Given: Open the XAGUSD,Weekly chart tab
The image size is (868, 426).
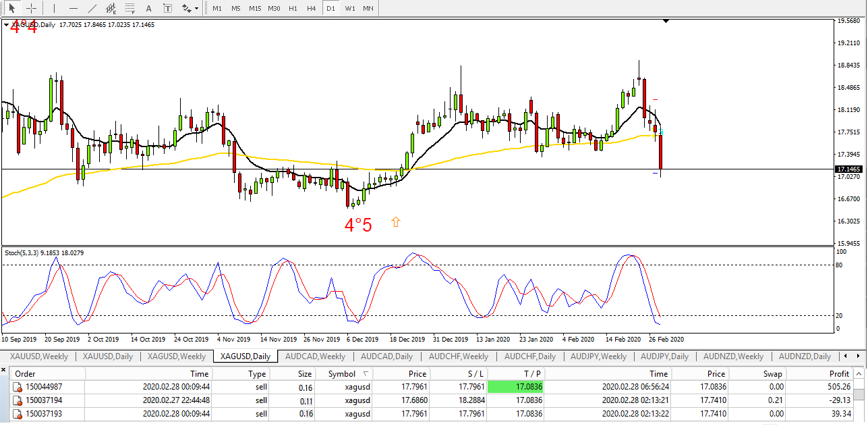Looking at the screenshot, I should [x=177, y=356].
